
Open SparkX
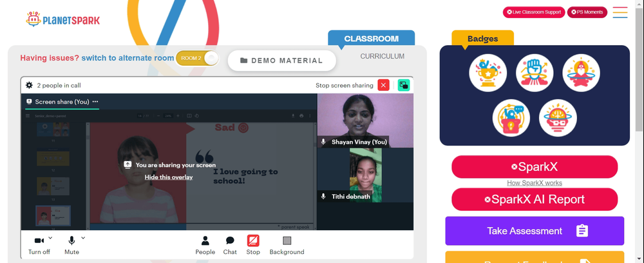coord(535,166)
